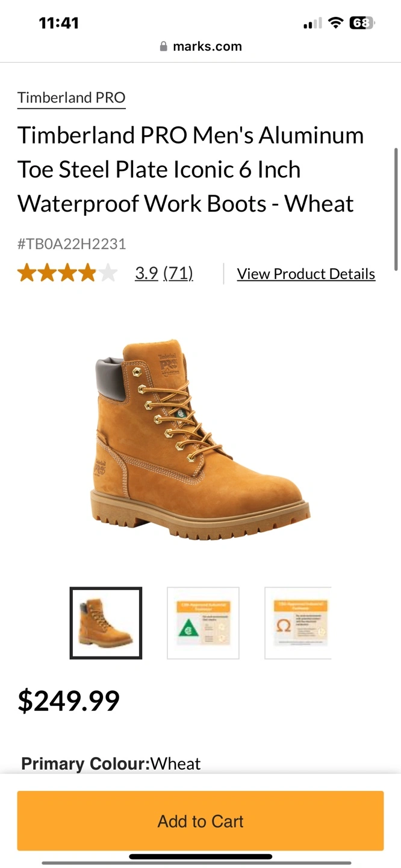Click the first gold rating star

click(x=26, y=273)
